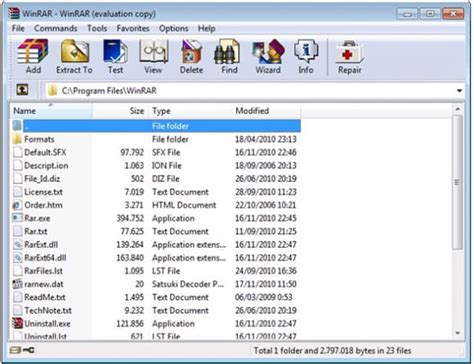474x364 pixels.
Task: Open the Tools menu
Action: (97, 28)
